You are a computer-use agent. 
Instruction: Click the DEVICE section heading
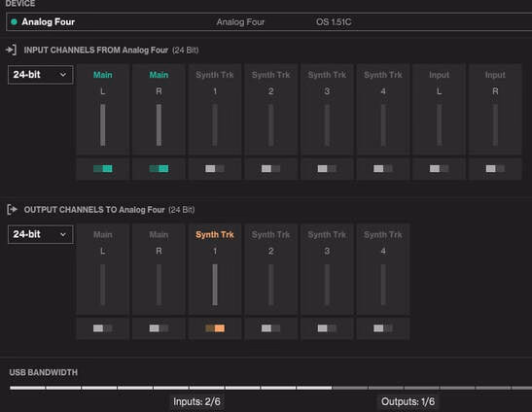coord(20,4)
